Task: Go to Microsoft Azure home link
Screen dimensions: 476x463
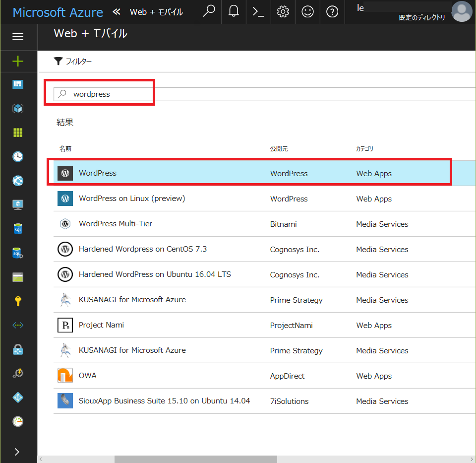Action: pos(58,12)
